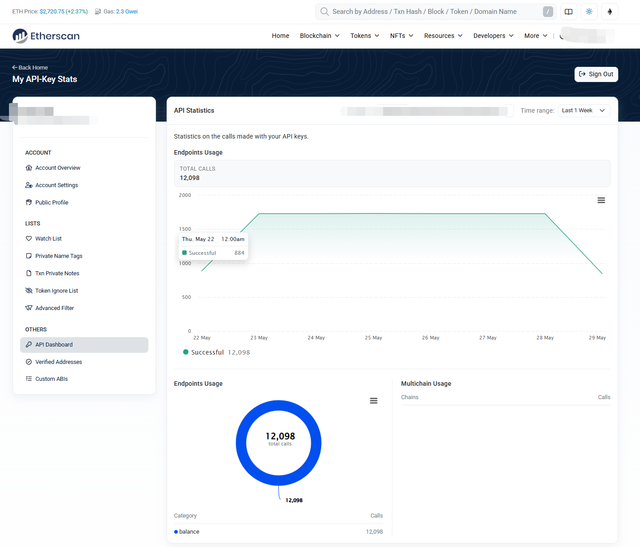Click the slash shortcut key icon

[548, 11]
